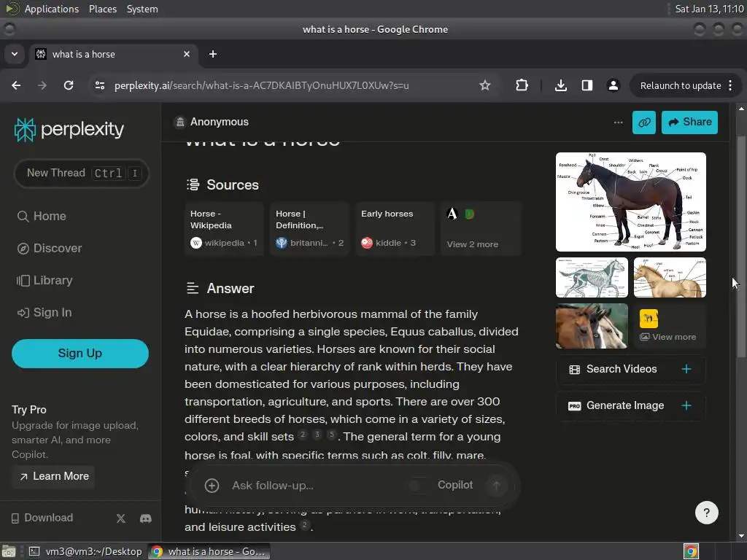Open Chrome profile icon
Screen dimensions: 747x560
[x=613, y=85]
